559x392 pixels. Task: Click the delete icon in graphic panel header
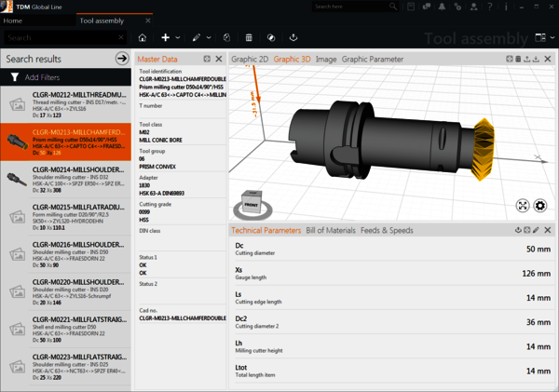click(518, 59)
